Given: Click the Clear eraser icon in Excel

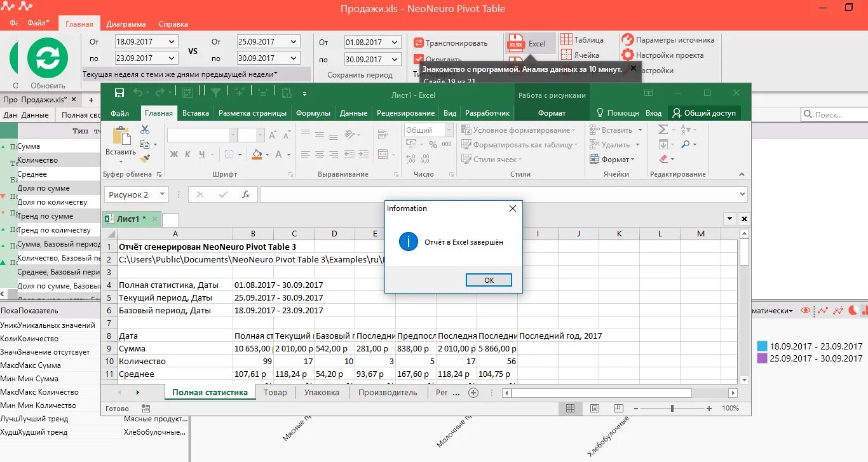Looking at the screenshot, I should (663, 159).
